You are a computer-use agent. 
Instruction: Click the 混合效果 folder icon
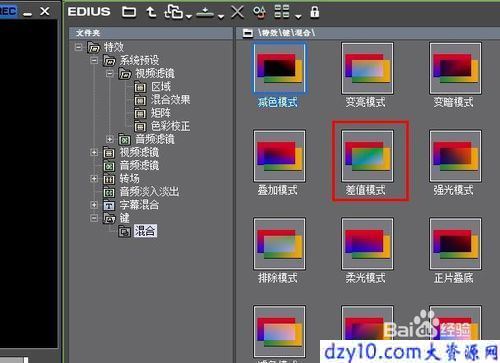click(140, 100)
